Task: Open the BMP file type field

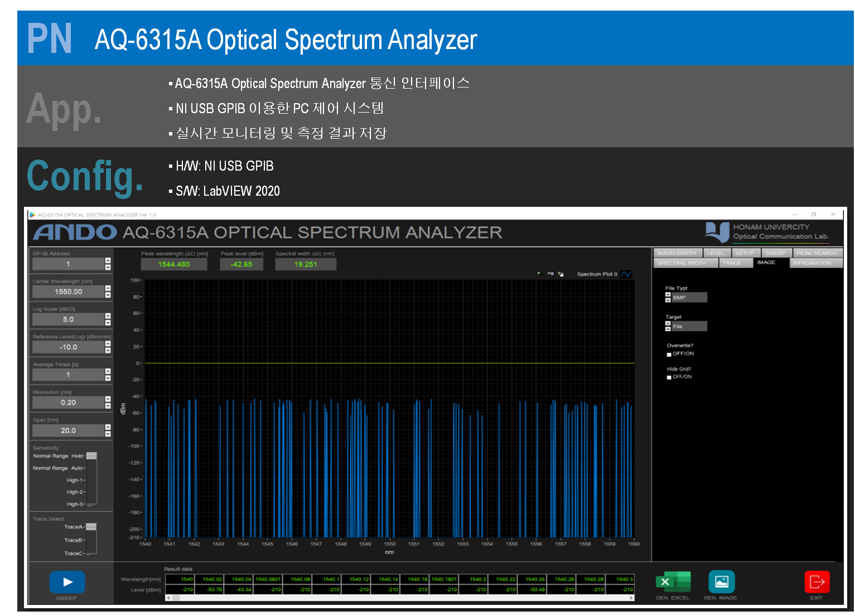Action: click(689, 298)
